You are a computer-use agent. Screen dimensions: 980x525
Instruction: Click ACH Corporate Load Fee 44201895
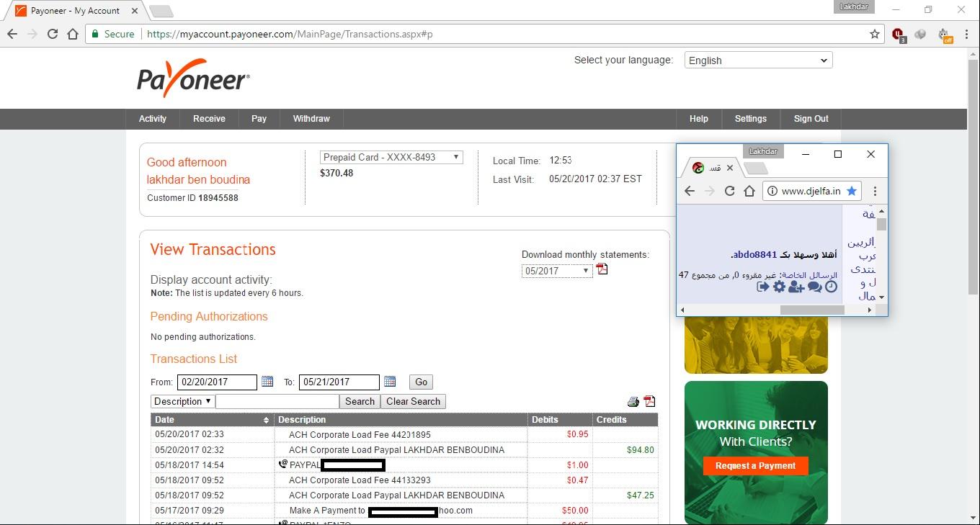pyautogui.click(x=360, y=435)
